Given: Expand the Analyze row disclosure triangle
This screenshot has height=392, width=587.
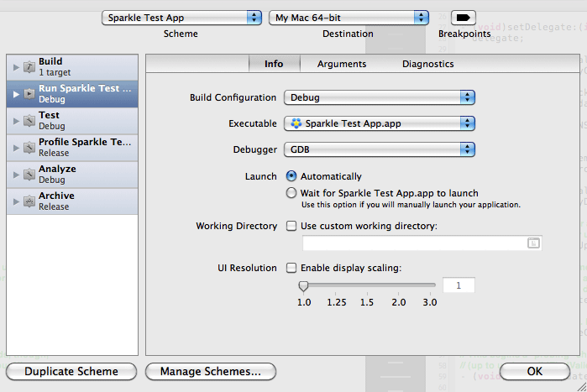Looking at the screenshot, I should [16, 175].
